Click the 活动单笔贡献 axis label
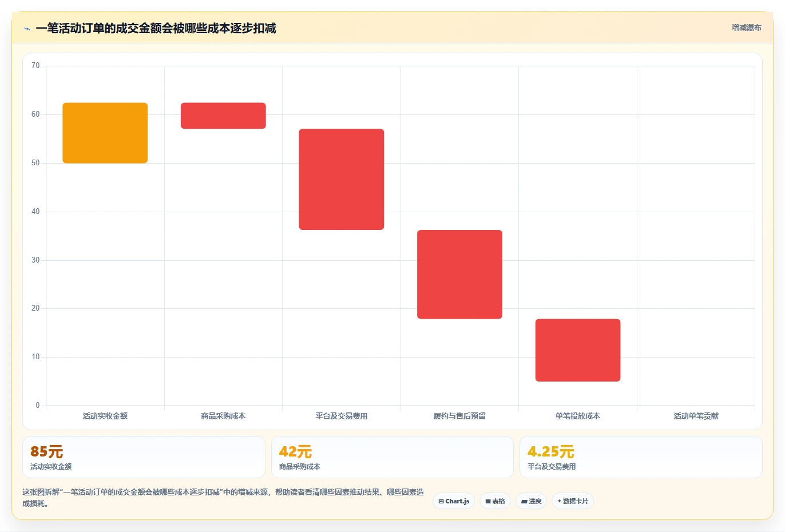The width and height of the screenshot is (785, 532). (x=696, y=416)
